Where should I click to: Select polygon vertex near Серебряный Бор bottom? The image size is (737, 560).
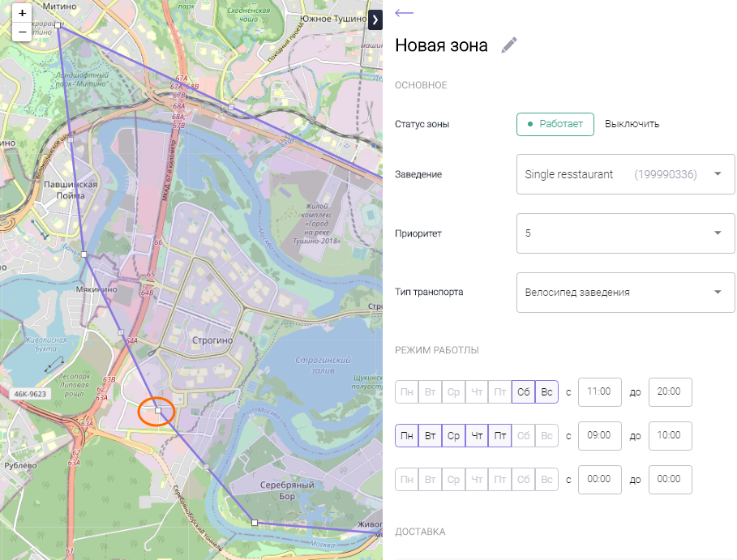point(254,523)
